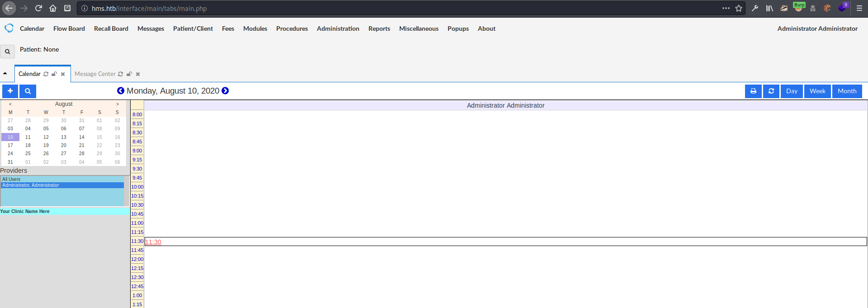
Task: Click the 11:30 time slot link
Action: pyautogui.click(x=153, y=242)
